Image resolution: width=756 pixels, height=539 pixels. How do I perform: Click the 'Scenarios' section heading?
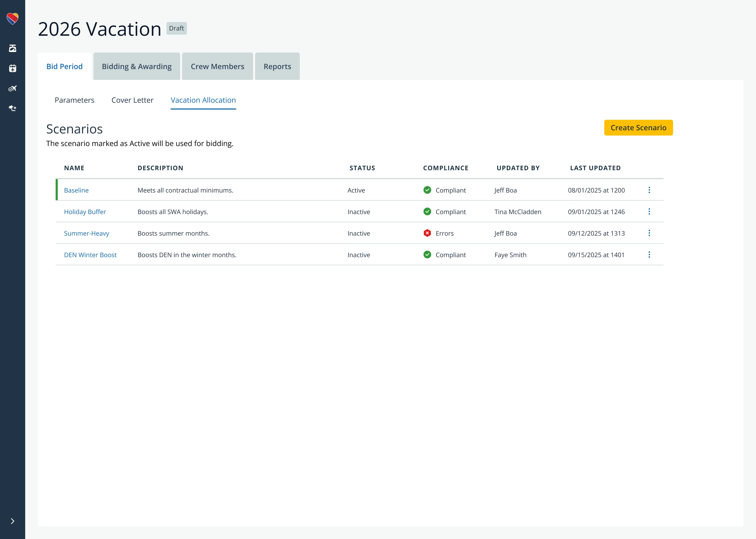point(74,129)
